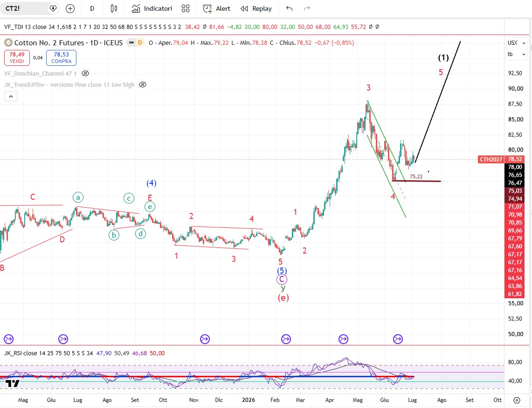Click the lower green descending channel line
Image resolution: width=532 pixels, height=408 pixels.
point(387,176)
